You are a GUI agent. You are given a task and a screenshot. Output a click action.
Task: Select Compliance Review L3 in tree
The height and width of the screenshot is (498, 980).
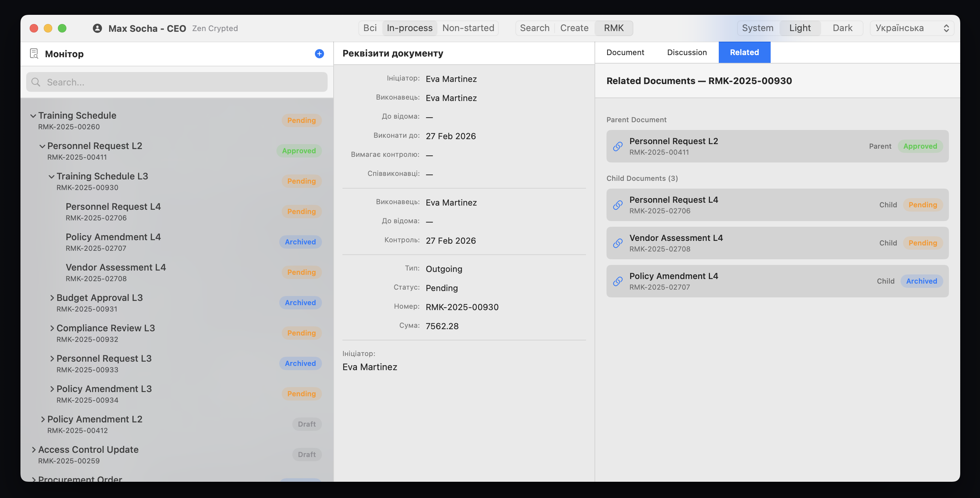(x=106, y=328)
